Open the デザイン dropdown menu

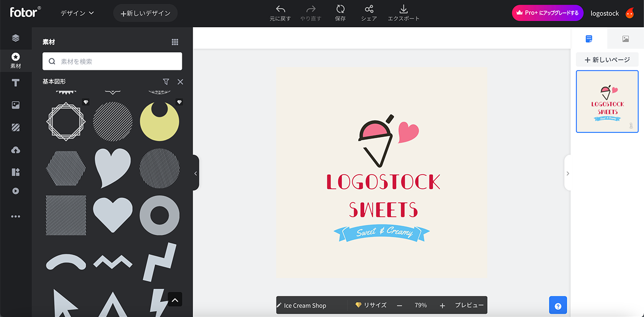click(77, 13)
